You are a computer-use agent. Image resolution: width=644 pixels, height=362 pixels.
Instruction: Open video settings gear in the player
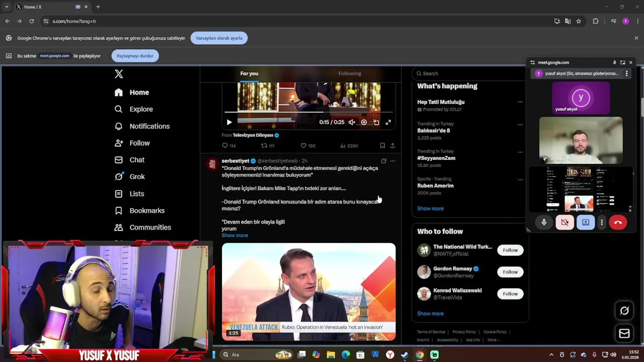pyautogui.click(x=364, y=122)
